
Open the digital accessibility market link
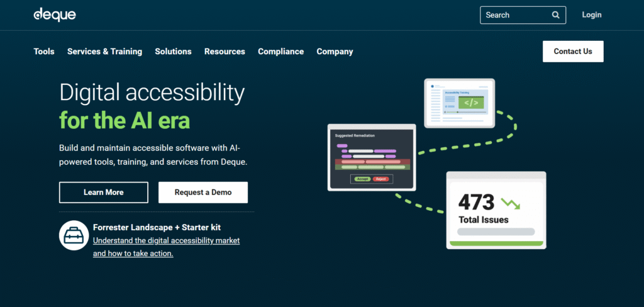pyautogui.click(x=166, y=241)
